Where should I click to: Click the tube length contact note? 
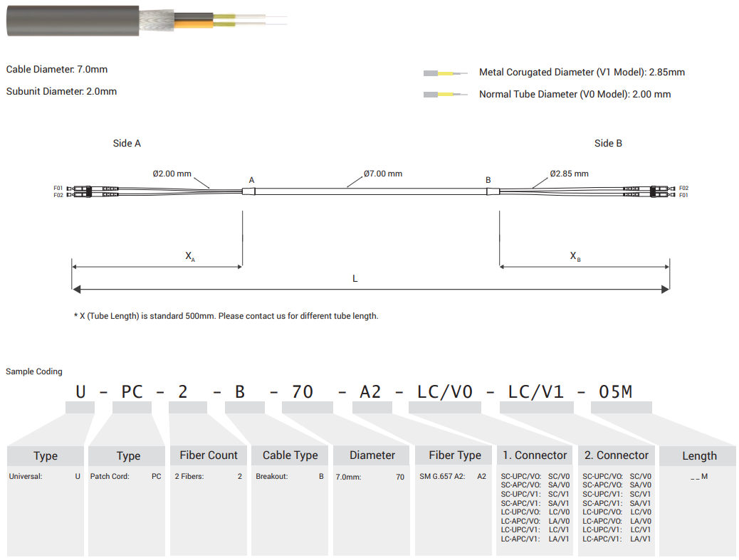click(x=226, y=316)
